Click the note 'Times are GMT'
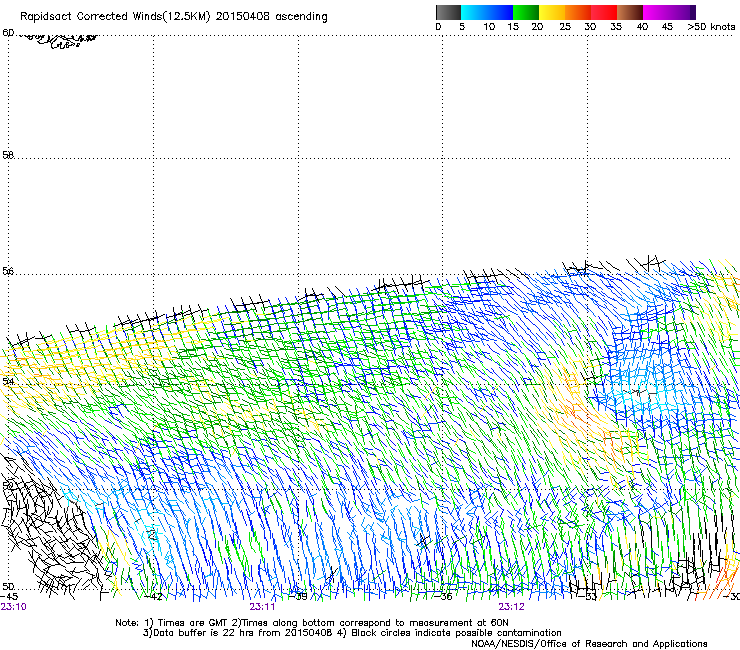This screenshot has height=650, width=740. point(192,623)
